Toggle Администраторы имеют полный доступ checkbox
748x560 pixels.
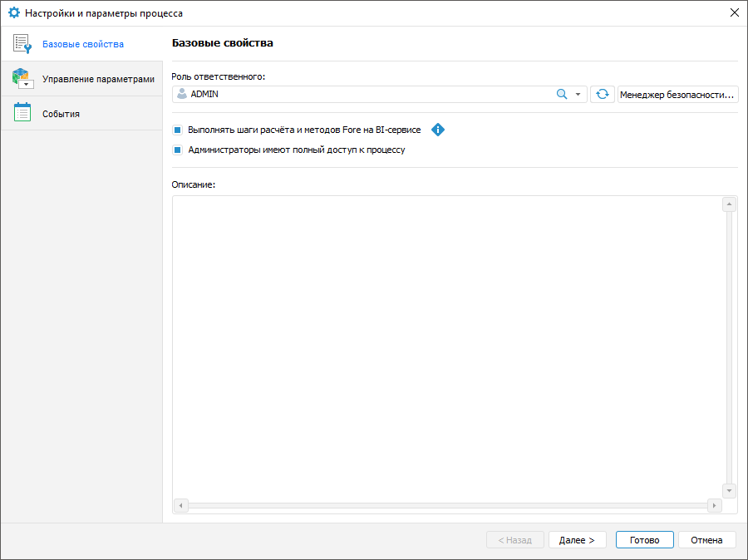[x=178, y=150]
